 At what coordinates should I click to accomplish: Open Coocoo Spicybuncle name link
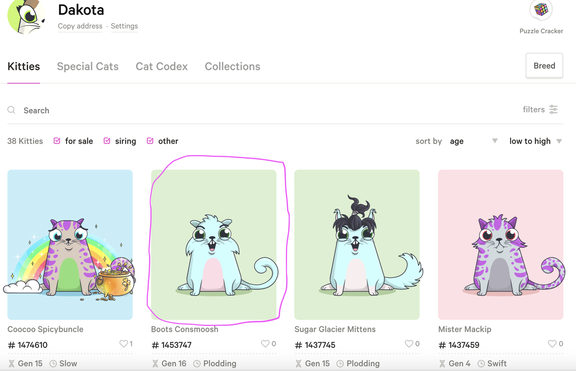[45, 329]
